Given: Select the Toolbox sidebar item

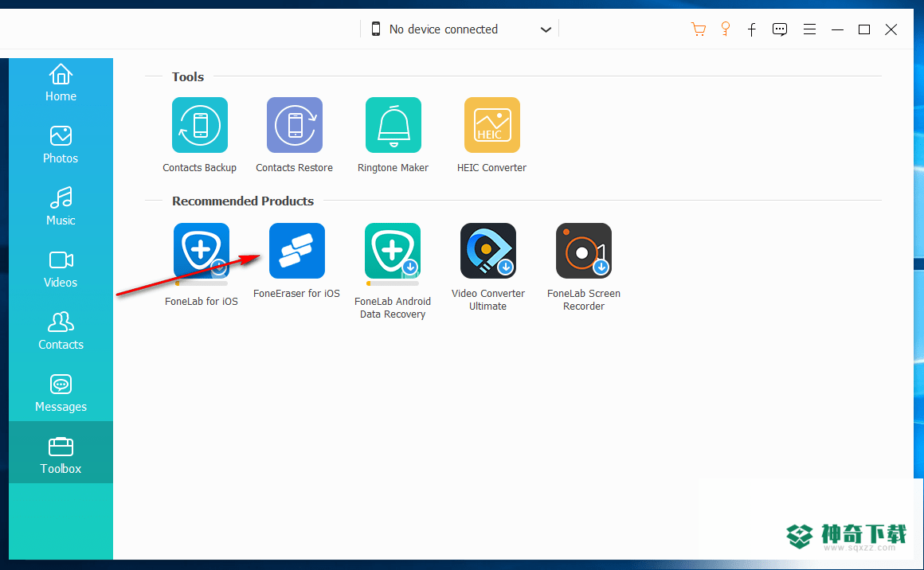Looking at the screenshot, I should coord(61,452).
